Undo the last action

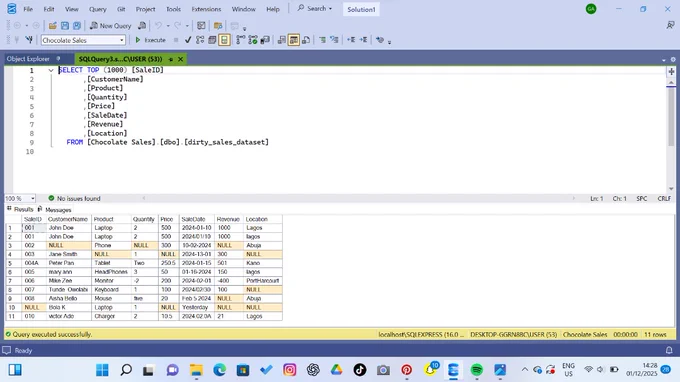[158, 26]
